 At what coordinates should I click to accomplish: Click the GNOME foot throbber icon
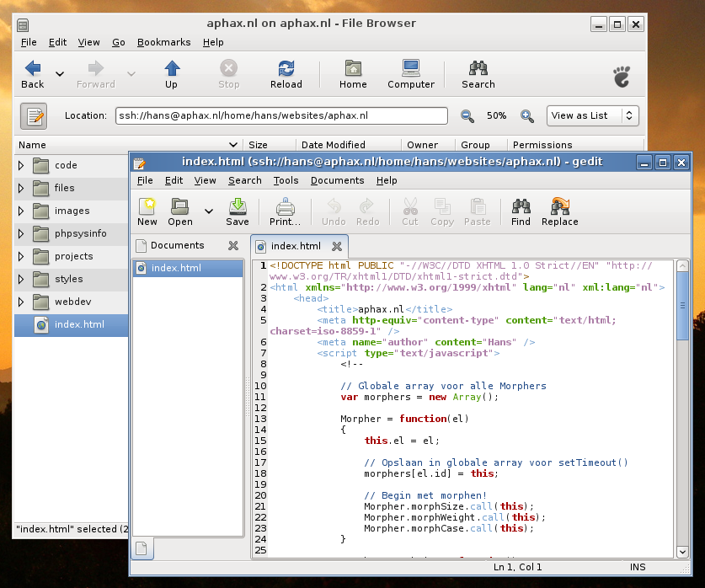622,77
